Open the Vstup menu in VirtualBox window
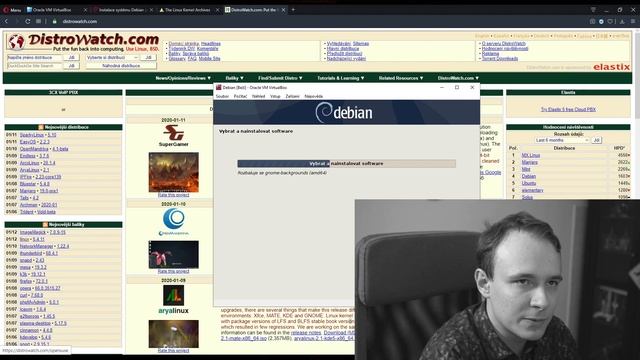This screenshot has width=640, height=360. (x=275, y=96)
